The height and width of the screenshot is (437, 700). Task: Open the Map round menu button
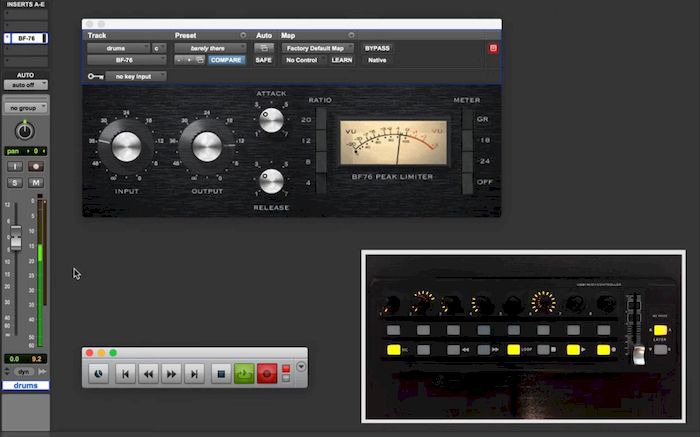click(x=351, y=35)
